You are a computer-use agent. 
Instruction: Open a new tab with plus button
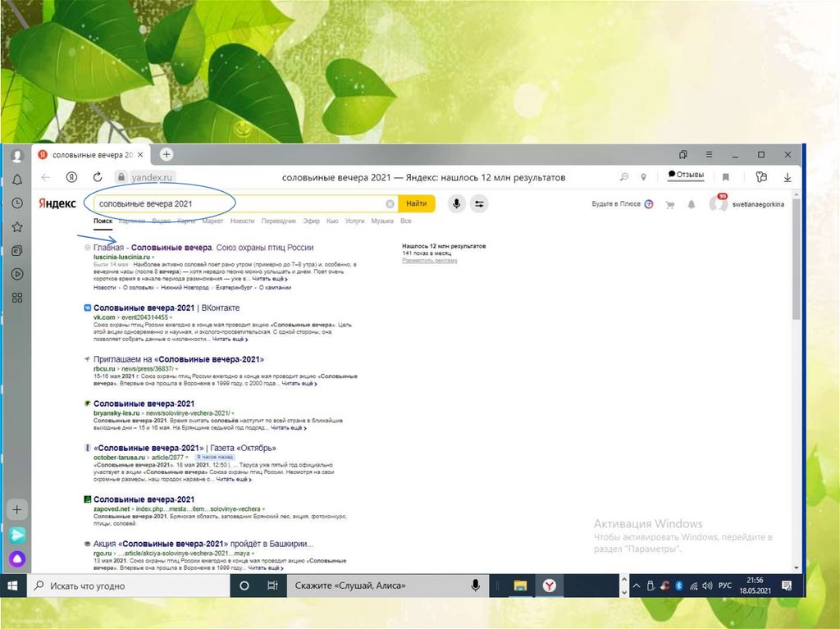pos(167,154)
